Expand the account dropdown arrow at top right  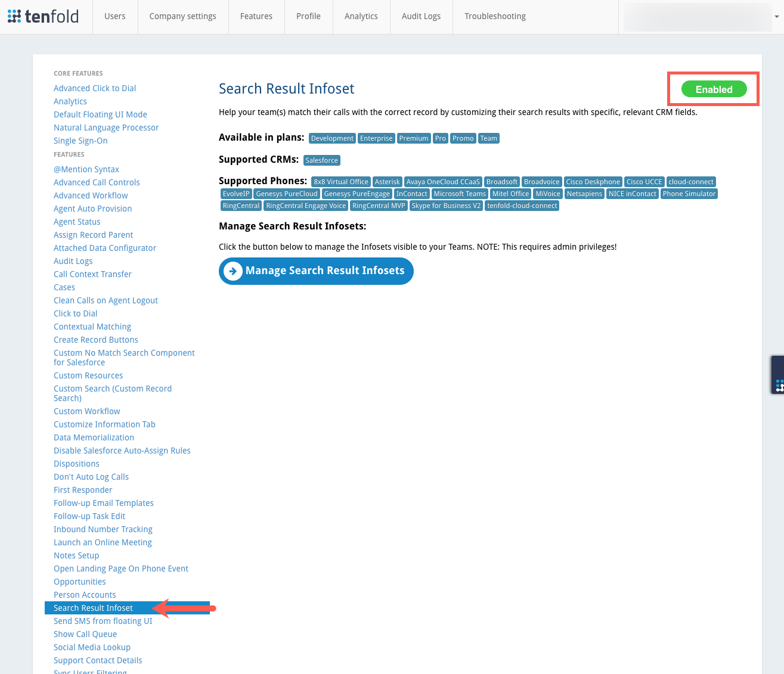pyautogui.click(x=776, y=17)
